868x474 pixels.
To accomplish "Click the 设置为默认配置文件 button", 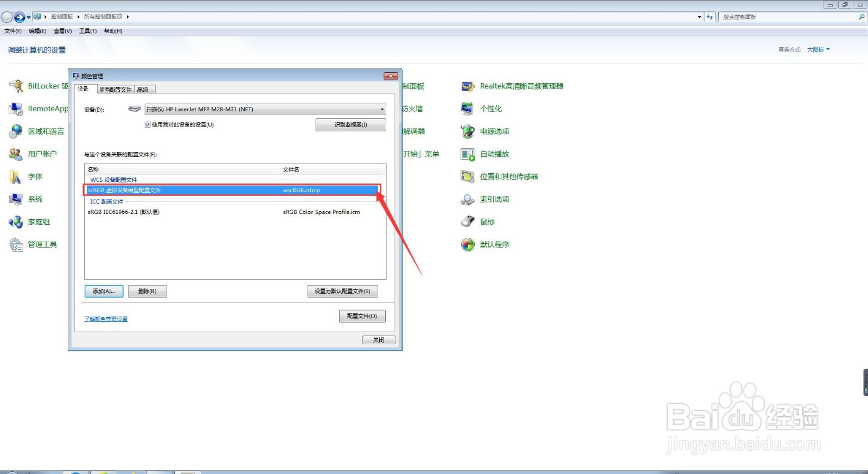I will (342, 292).
